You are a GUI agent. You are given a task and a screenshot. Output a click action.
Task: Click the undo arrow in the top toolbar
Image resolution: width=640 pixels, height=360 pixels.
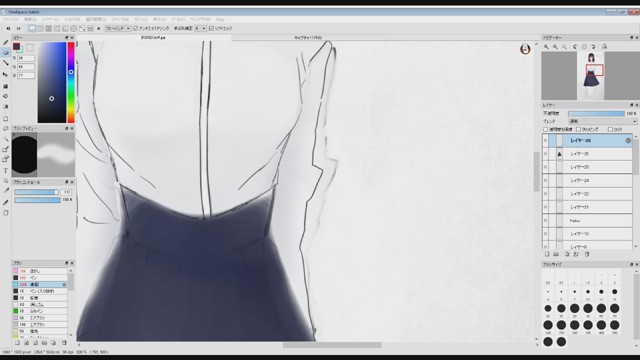tap(8, 29)
